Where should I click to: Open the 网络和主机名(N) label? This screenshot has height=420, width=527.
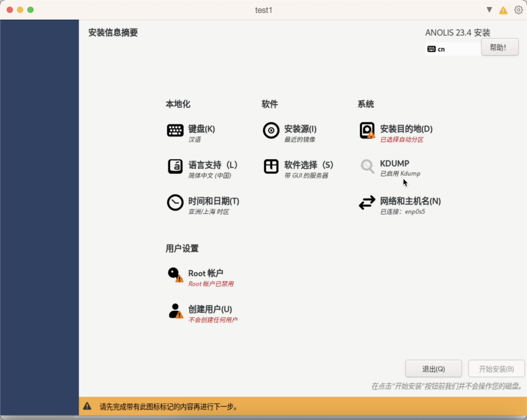[410, 200]
